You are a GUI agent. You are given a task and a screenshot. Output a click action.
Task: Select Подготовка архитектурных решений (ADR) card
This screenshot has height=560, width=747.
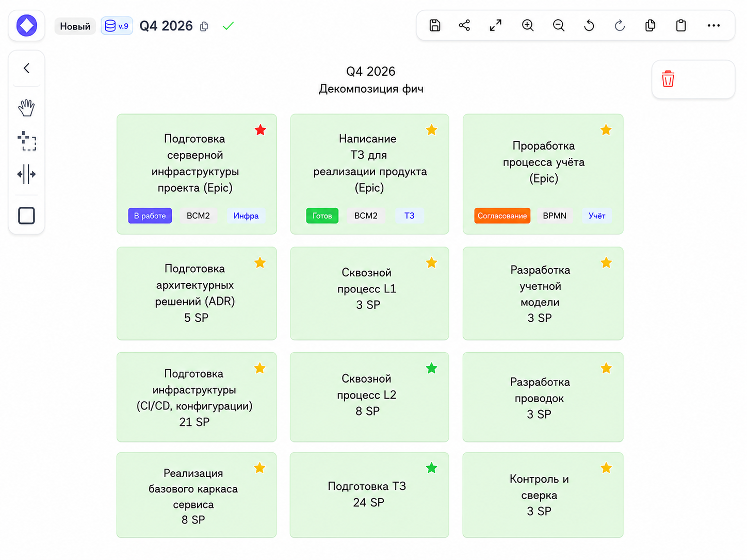point(197,293)
